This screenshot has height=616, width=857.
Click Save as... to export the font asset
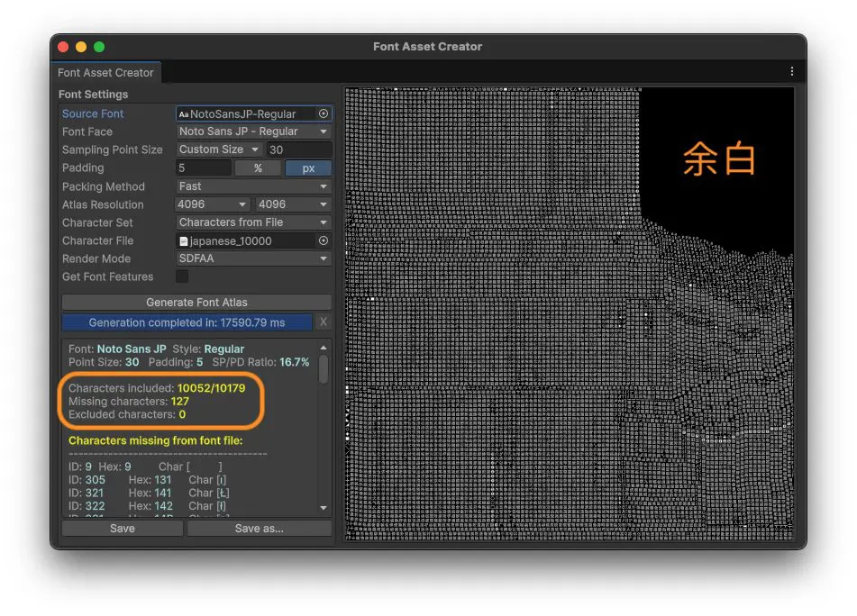click(260, 528)
